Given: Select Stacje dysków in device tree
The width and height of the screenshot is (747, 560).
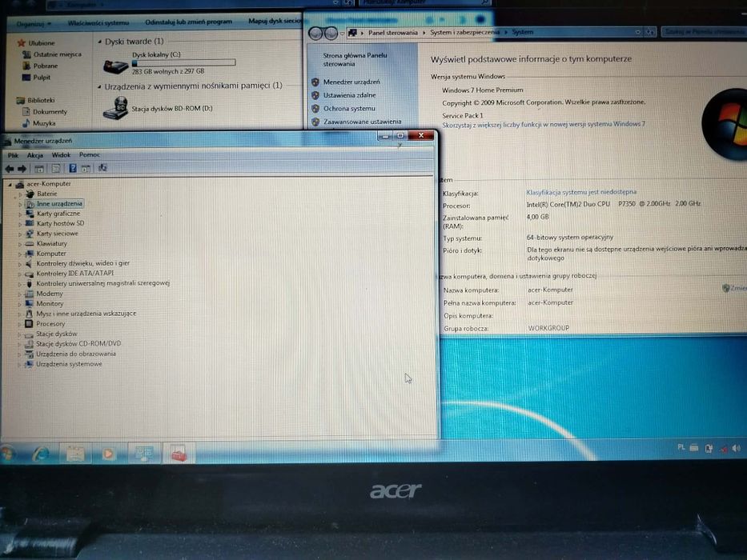Looking at the screenshot, I should (x=56, y=334).
